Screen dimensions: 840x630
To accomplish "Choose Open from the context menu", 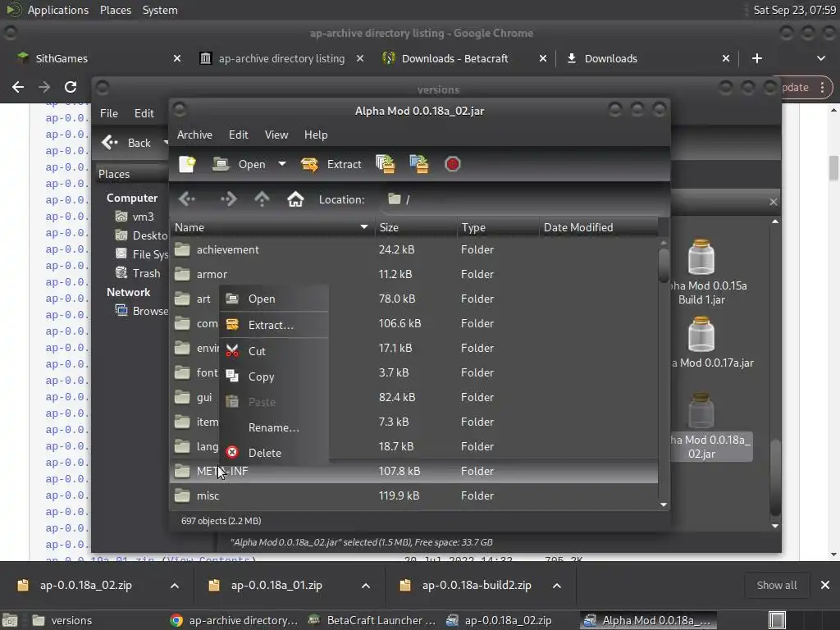I will tap(274, 299).
